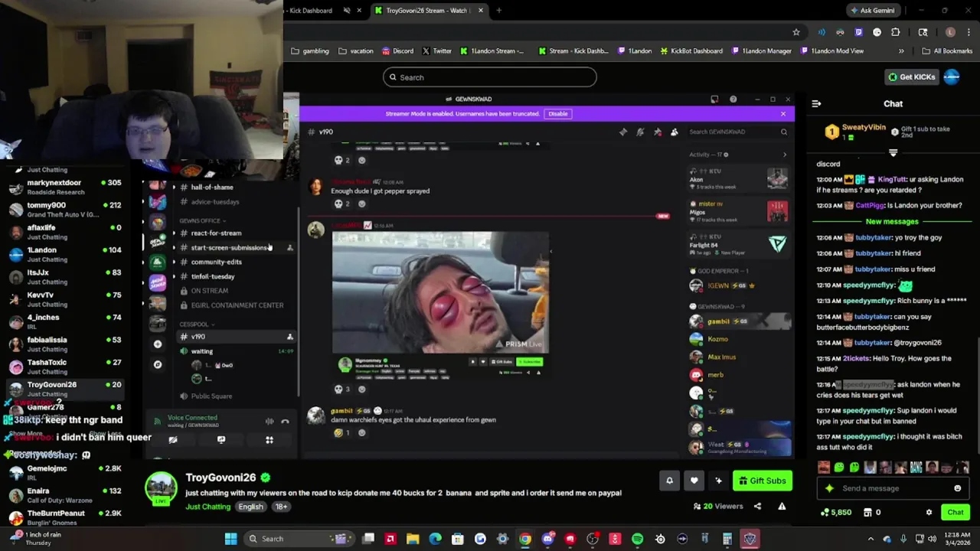
Task: Show hidden system tray icons
Action: click(x=871, y=539)
